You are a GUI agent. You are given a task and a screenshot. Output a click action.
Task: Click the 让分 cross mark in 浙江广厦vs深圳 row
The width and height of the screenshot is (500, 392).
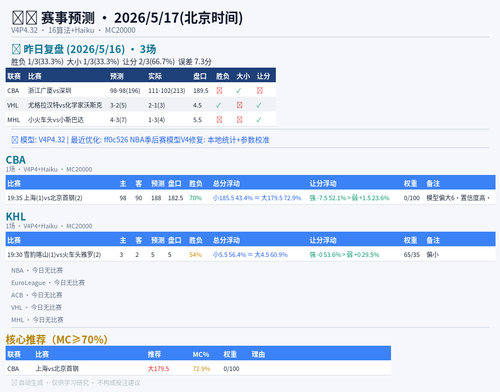click(260, 91)
